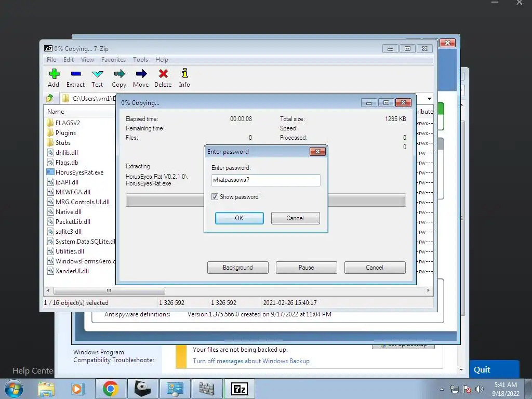Select the Plugins folder

61,132
